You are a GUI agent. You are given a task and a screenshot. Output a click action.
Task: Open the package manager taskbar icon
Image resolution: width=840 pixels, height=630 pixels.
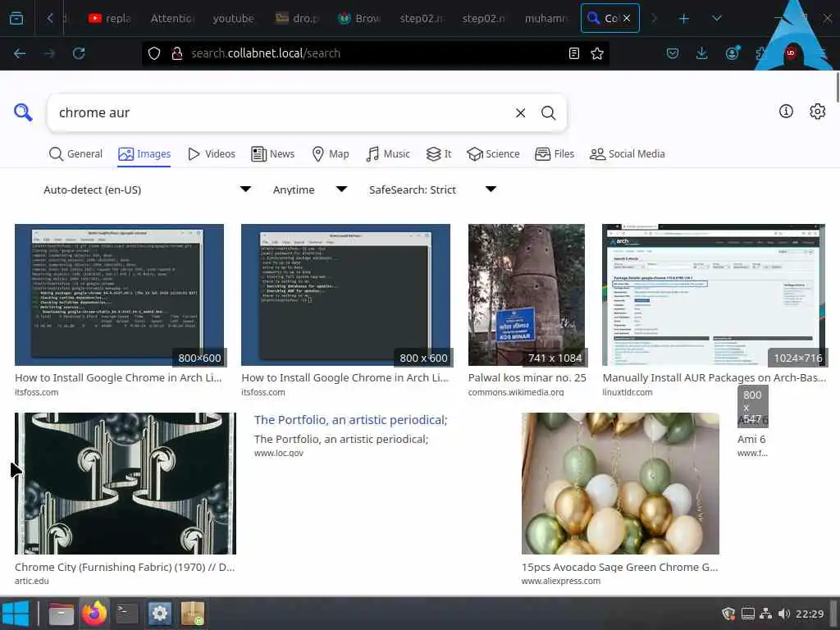coord(192,614)
